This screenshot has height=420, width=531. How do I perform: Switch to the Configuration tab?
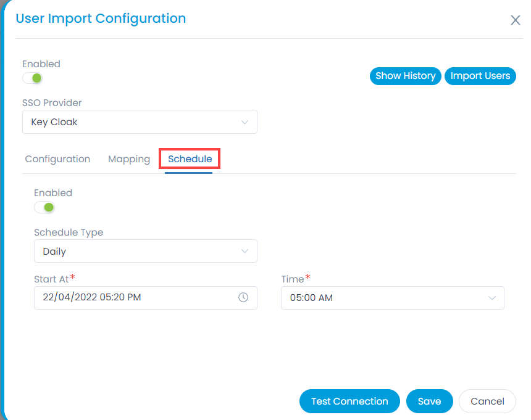click(x=57, y=159)
